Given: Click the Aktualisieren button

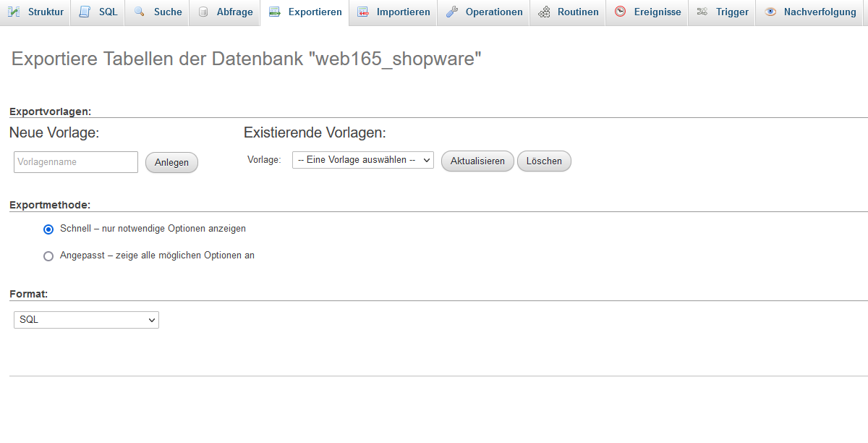Looking at the screenshot, I should tap(477, 161).
